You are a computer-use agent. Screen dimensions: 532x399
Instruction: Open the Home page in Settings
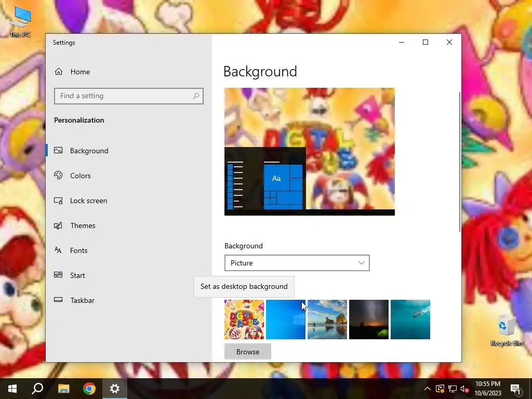coord(129,72)
